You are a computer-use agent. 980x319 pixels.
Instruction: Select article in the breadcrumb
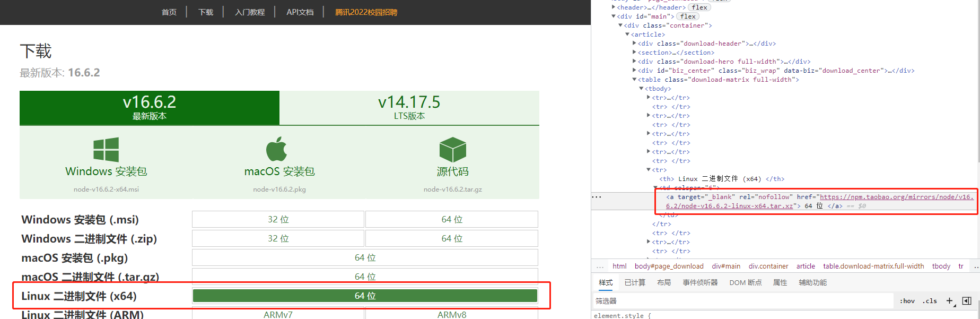tap(806, 266)
